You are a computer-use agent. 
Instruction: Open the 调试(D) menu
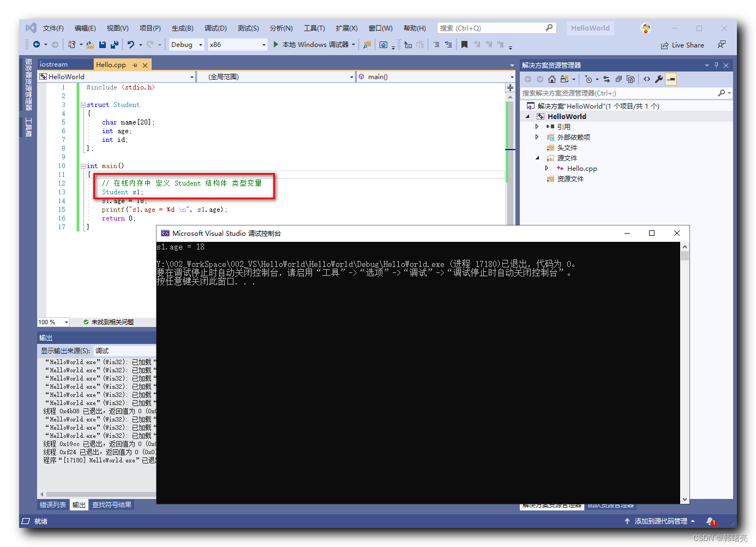pos(215,28)
